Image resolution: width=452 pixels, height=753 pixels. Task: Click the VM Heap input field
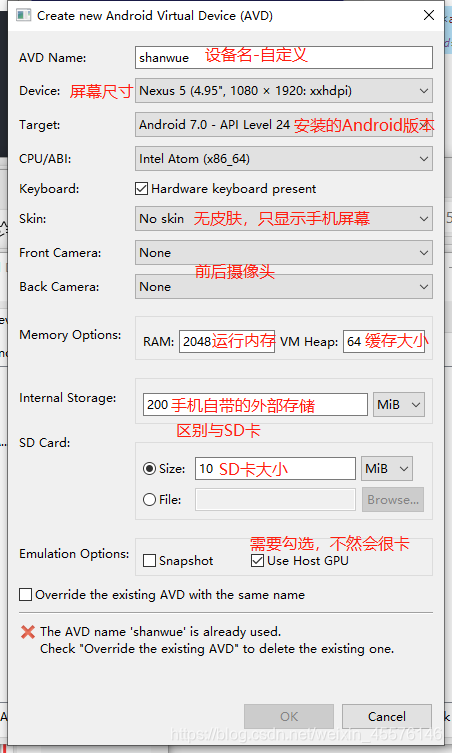pos(384,341)
